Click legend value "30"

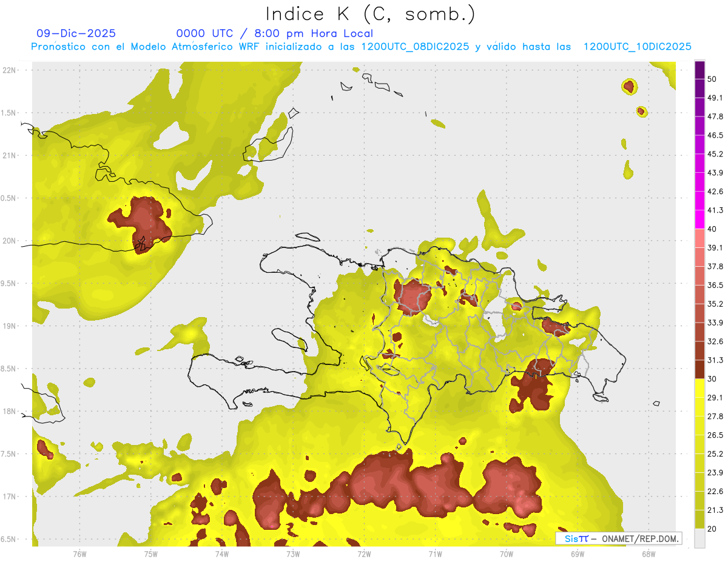pos(712,379)
